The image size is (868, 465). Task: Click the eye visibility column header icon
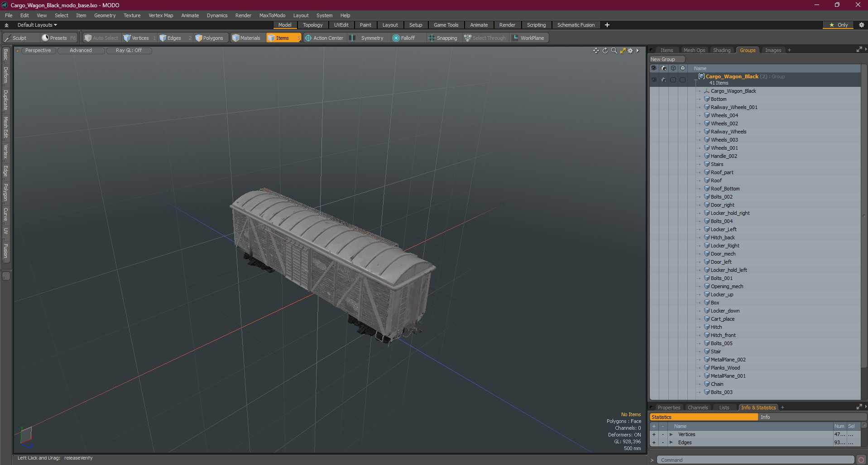pos(654,68)
